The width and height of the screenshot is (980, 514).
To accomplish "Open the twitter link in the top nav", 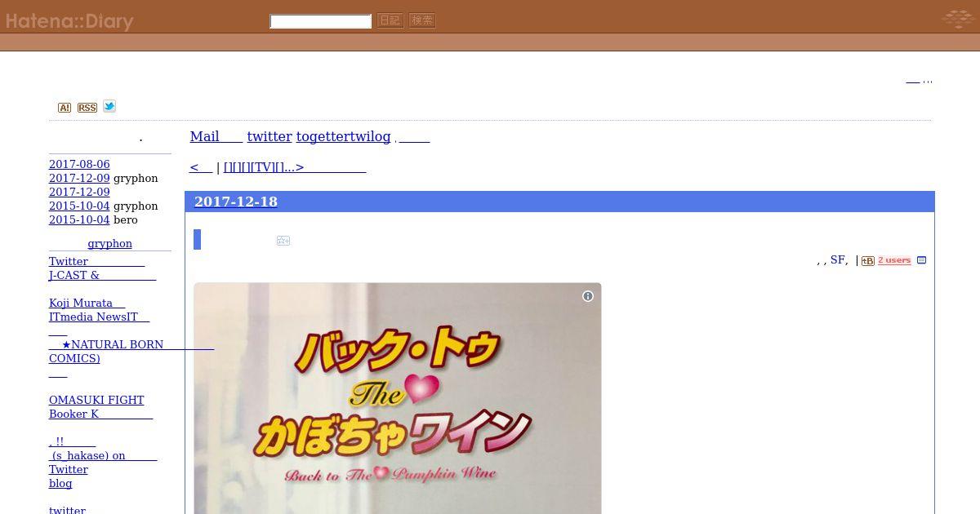I will tap(269, 136).
